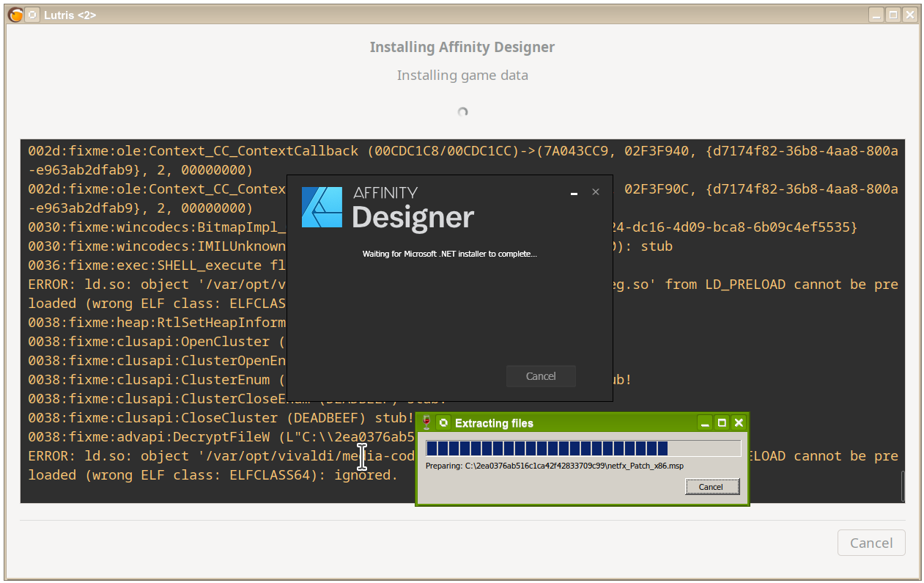
Task: Minimize the Lutris window
Action: pos(876,15)
